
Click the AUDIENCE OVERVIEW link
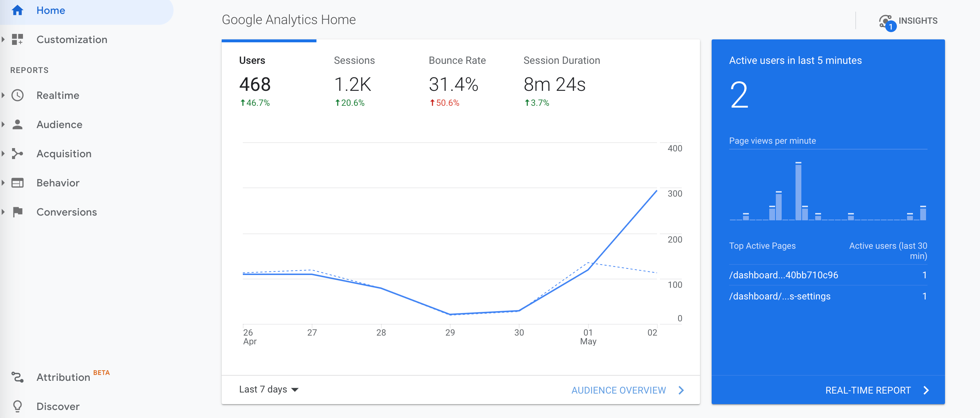click(619, 390)
